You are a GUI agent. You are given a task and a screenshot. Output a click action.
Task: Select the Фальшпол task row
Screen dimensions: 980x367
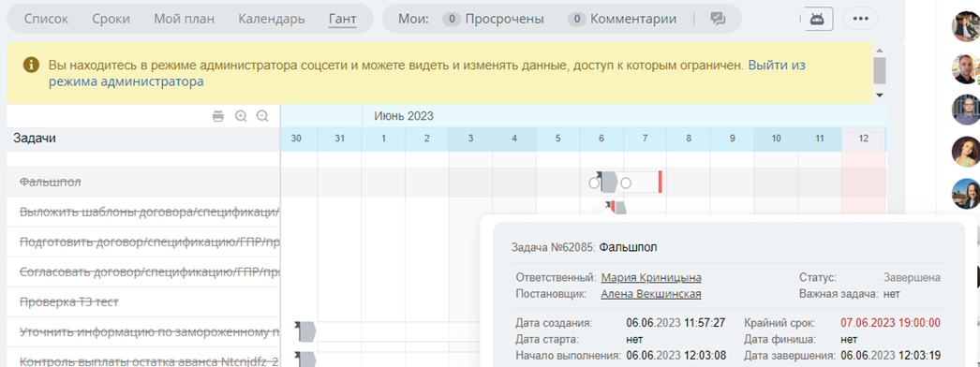tap(143, 183)
